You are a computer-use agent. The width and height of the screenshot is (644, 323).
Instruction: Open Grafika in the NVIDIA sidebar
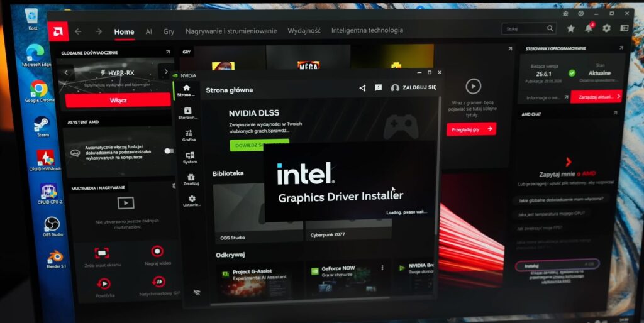[x=189, y=136]
